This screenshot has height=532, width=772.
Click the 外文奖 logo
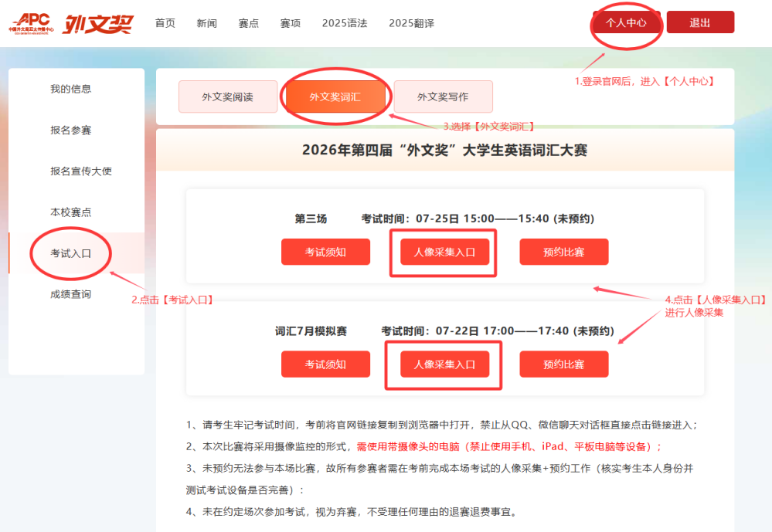pos(97,24)
